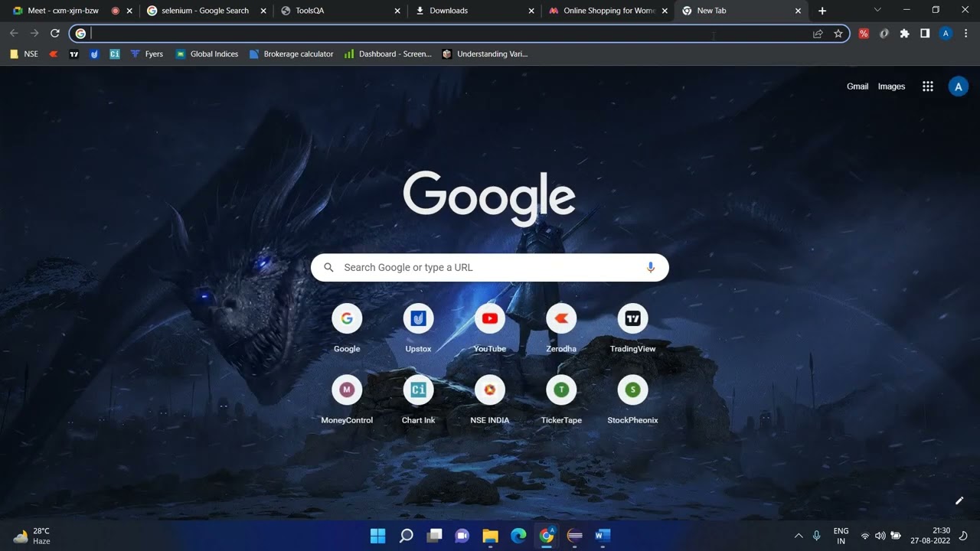Open Windows taskbar search
This screenshot has height=551, width=980.
tap(407, 536)
